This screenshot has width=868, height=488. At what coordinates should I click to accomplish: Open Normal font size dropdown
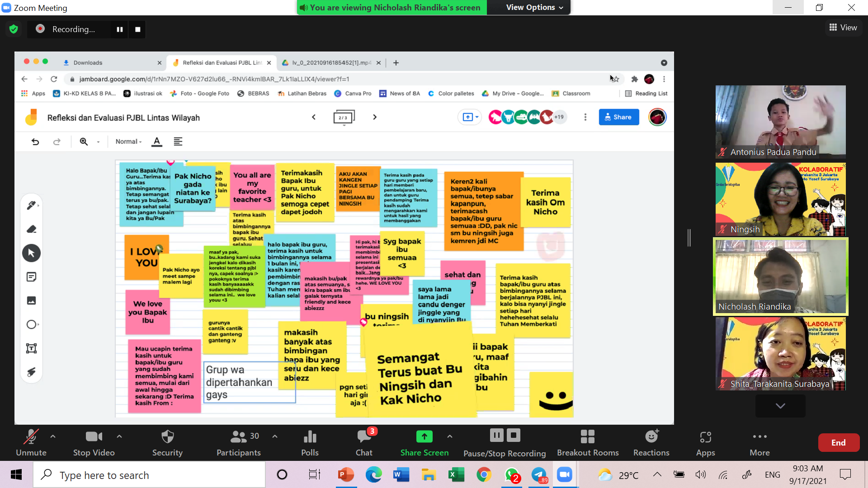pos(128,142)
